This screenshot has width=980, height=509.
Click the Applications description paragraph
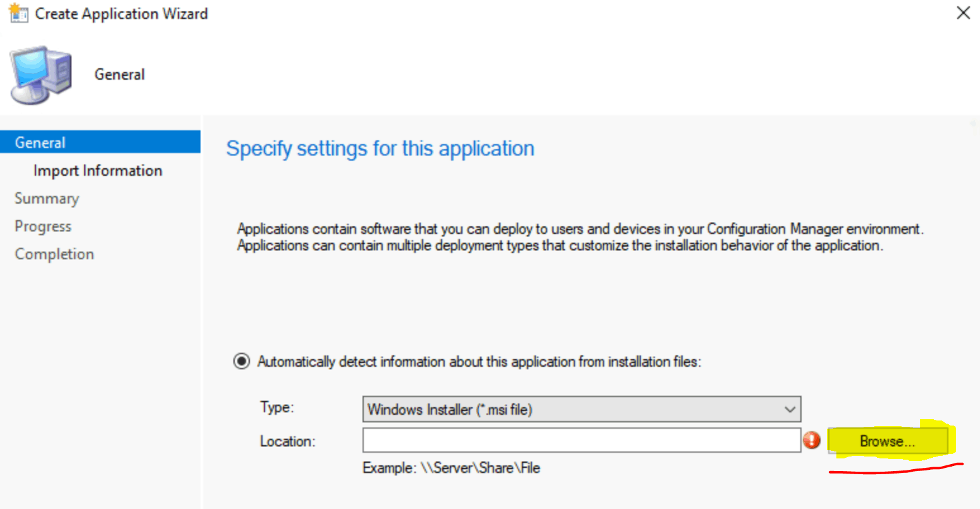580,237
